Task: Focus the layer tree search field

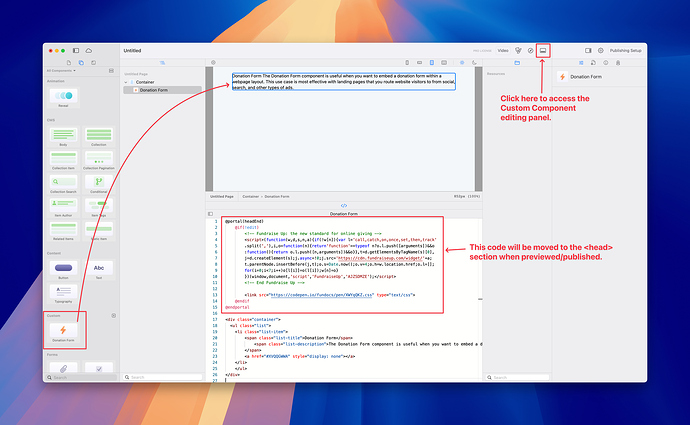Action: coord(163,377)
